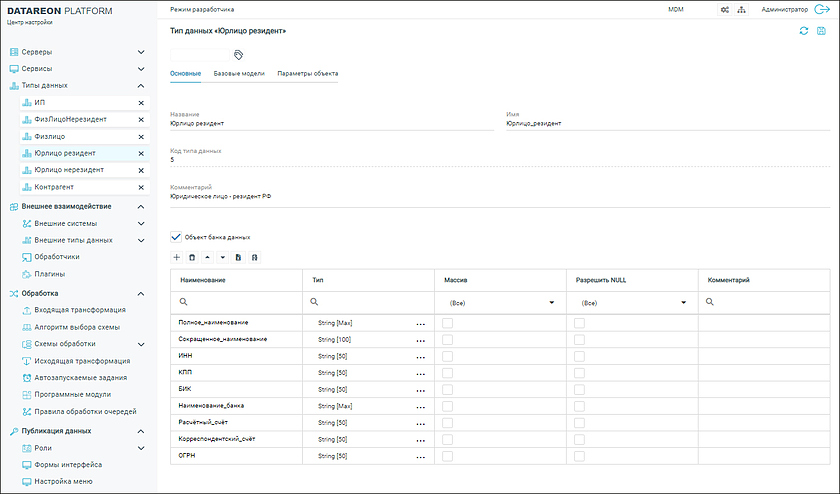Click the move row up arrow
The image size is (840, 494).
pos(207,257)
